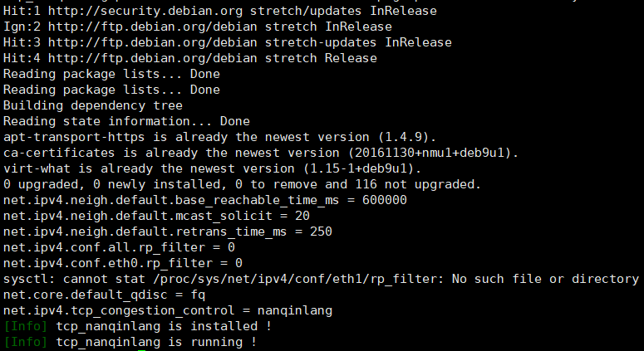The width and height of the screenshot is (644, 351).
Task: Click the virt-what newest version line
Action: (x=213, y=168)
